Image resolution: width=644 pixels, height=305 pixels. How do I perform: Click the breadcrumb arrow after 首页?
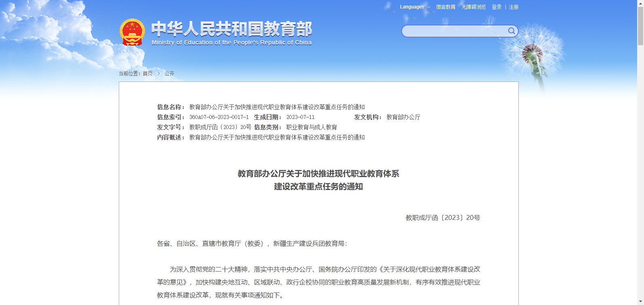coord(159,73)
